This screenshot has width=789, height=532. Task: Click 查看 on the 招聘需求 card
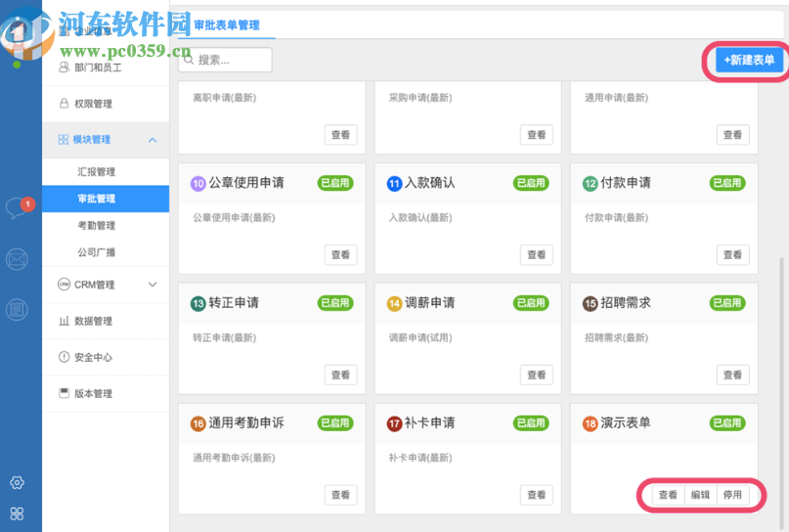point(732,375)
